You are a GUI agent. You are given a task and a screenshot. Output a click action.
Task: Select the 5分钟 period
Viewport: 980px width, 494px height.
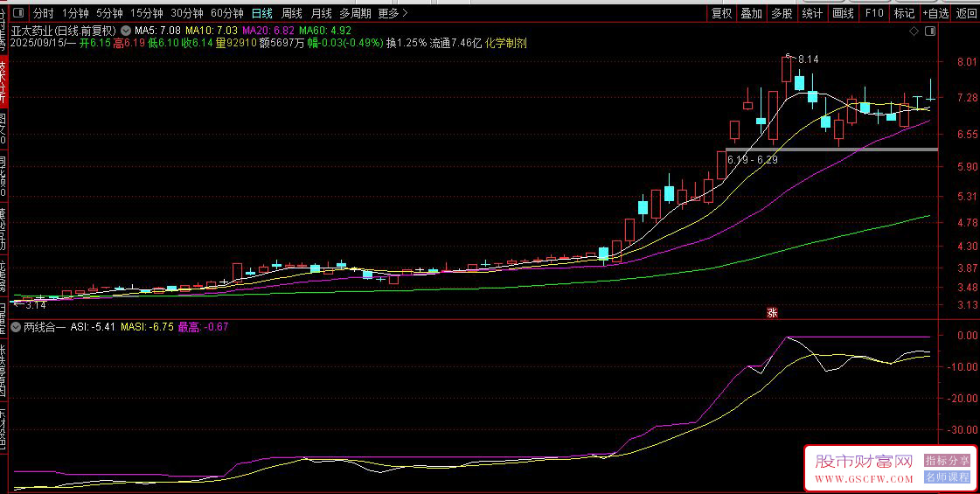pyautogui.click(x=109, y=12)
